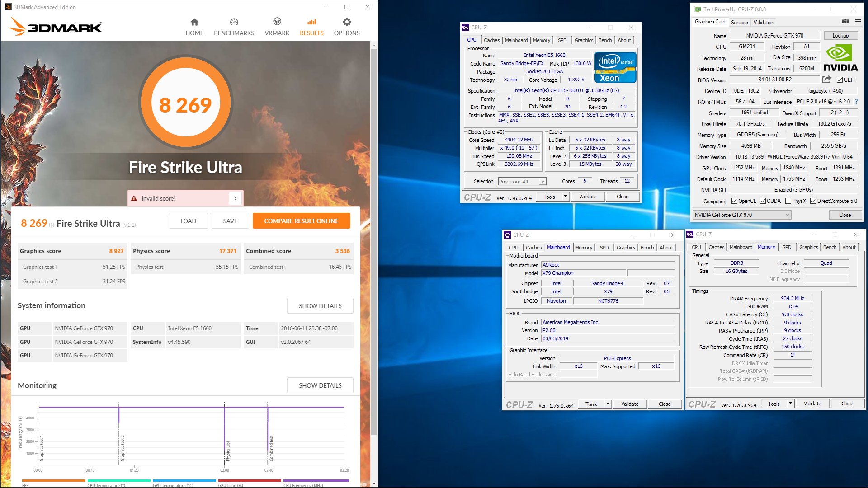
Task: Open the Processor #1 selection dropdown
Action: point(522,182)
